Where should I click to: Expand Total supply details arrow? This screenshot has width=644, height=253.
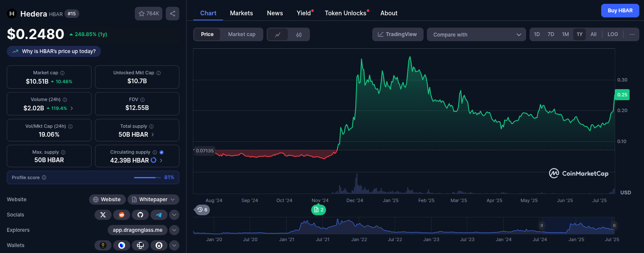pyautogui.click(x=153, y=135)
